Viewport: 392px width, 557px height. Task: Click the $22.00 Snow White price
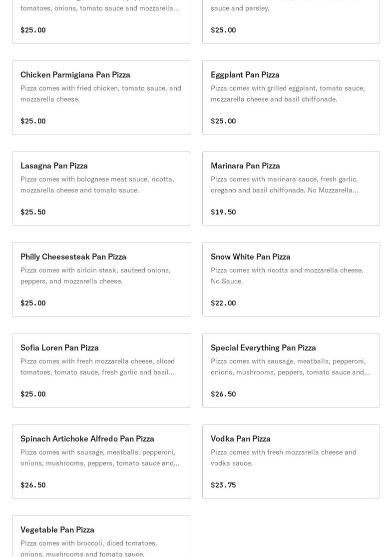click(223, 303)
